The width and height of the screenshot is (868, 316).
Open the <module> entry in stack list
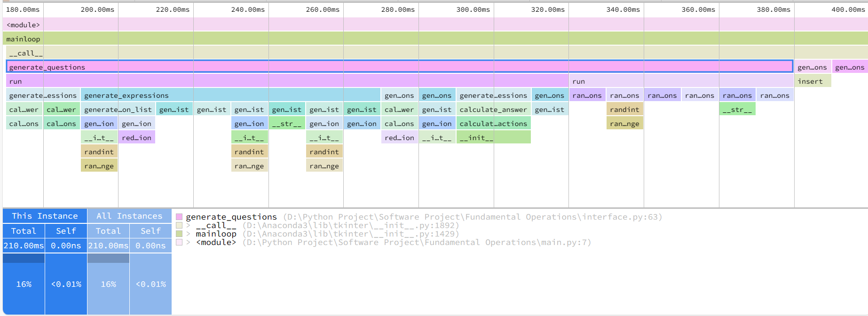coord(216,242)
